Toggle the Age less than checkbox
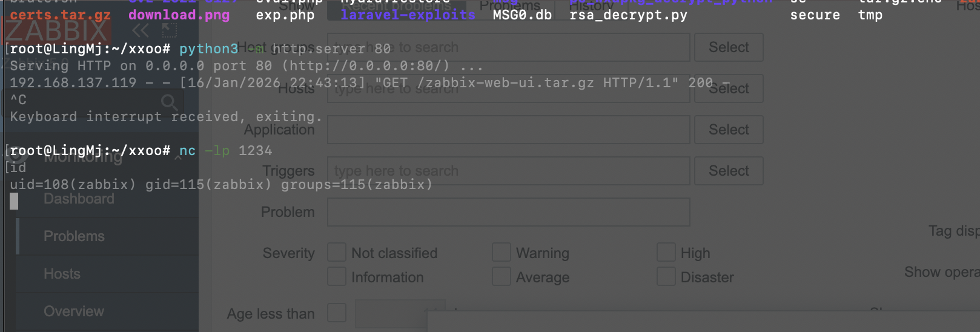 [337, 313]
